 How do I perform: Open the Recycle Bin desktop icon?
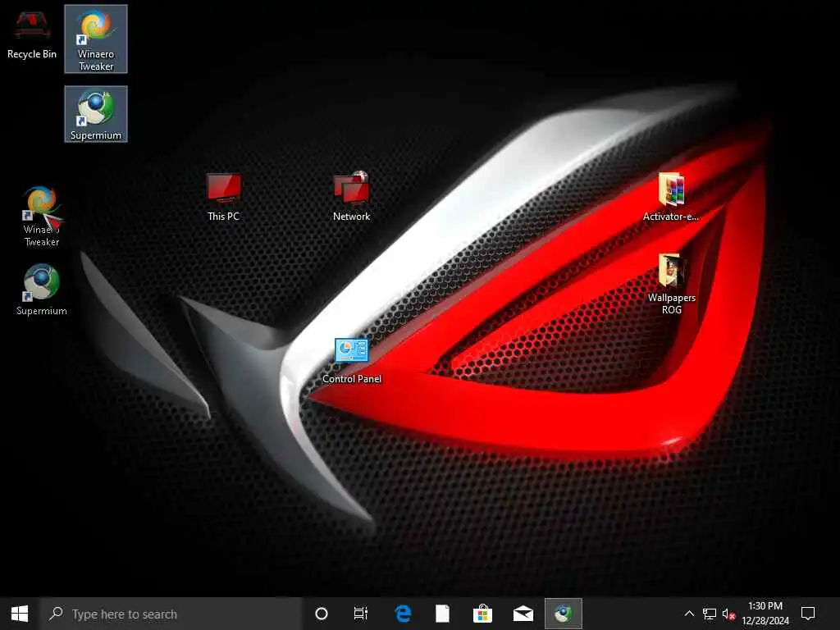tap(32, 34)
